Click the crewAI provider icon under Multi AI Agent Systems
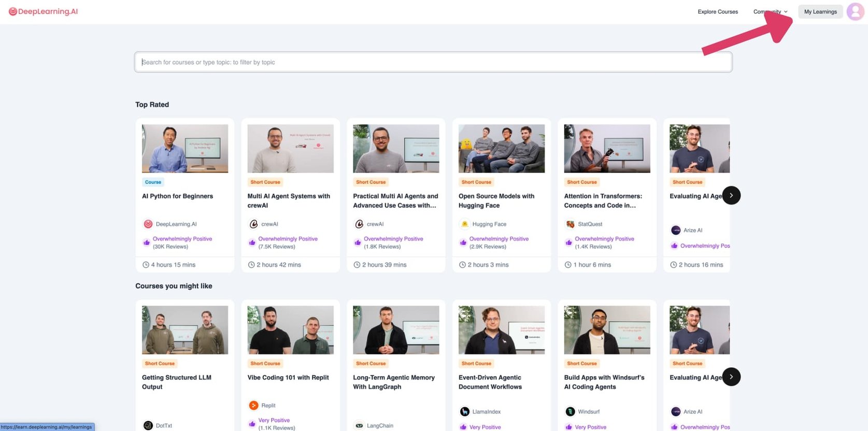This screenshot has height=431, width=868. [x=253, y=224]
